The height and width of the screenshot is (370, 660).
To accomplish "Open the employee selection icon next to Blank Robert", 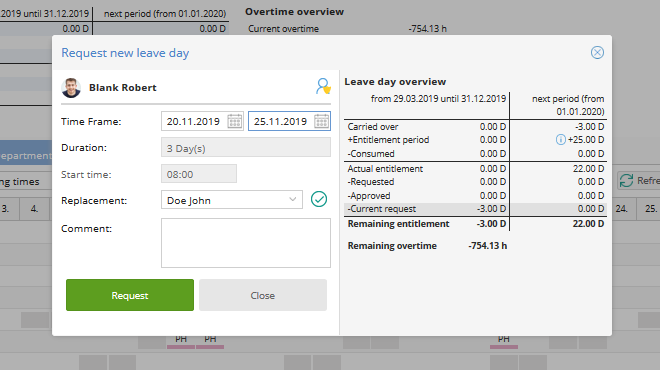I will 323,86.
